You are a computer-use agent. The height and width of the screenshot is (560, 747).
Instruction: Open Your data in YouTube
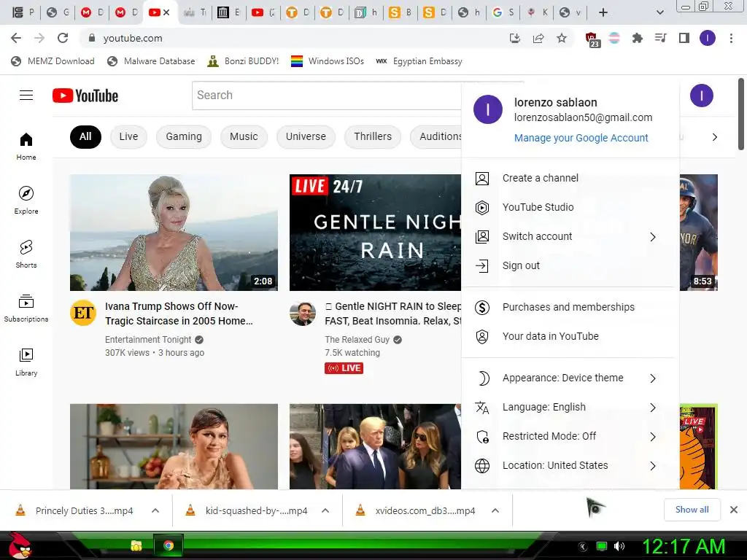(570, 337)
